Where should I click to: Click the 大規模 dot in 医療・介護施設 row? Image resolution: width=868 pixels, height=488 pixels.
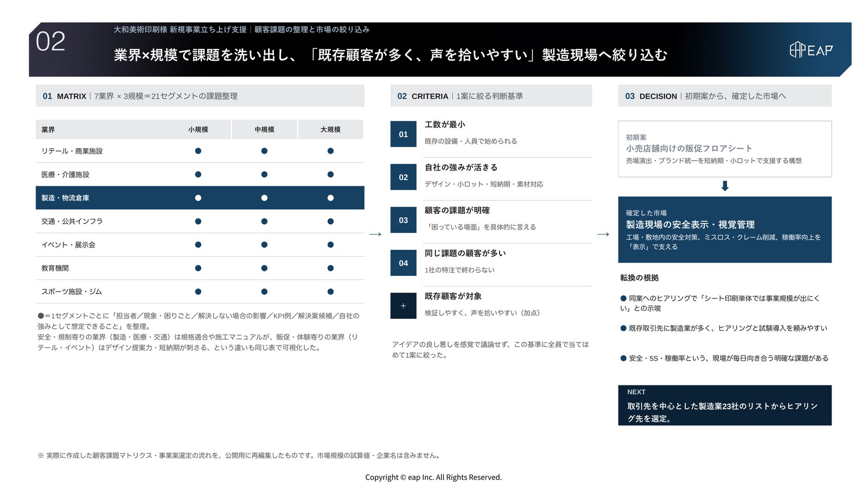pyautogui.click(x=330, y=174)
